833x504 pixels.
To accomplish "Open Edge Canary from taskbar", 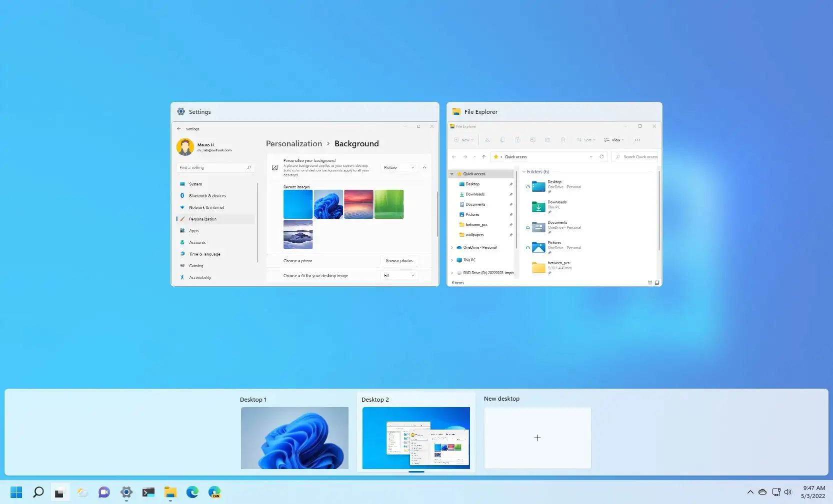I will 214,493.
